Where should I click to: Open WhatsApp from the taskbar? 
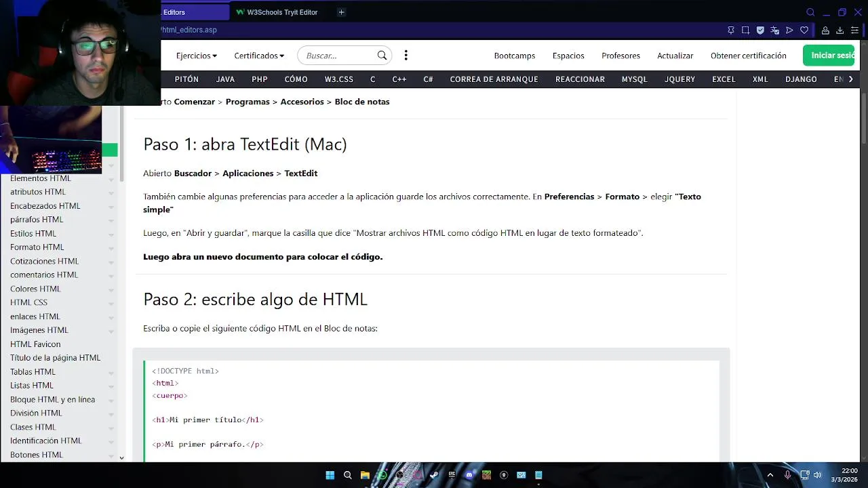point(382,475)
